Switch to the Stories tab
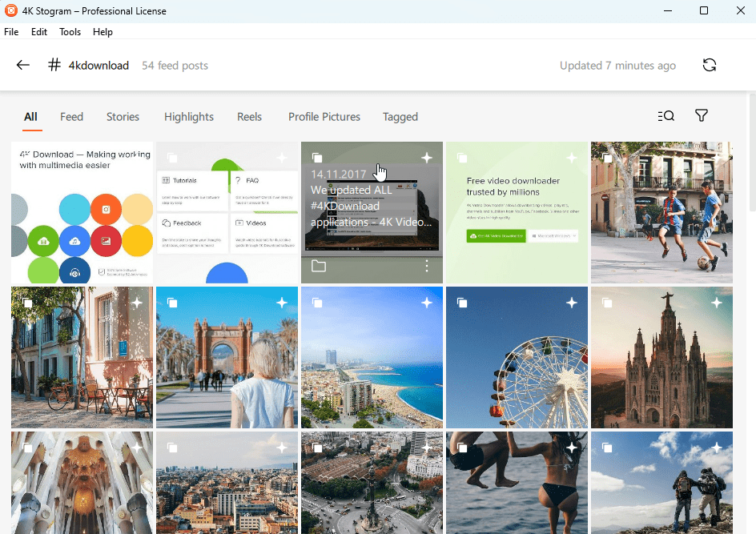 [123, 117]
